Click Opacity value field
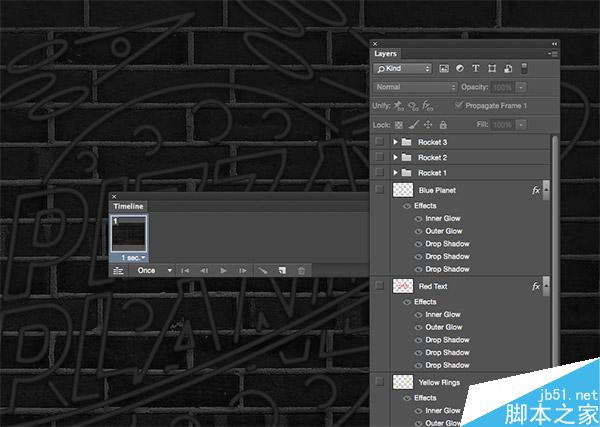The image size is (600, 427). tap(503, 88)
